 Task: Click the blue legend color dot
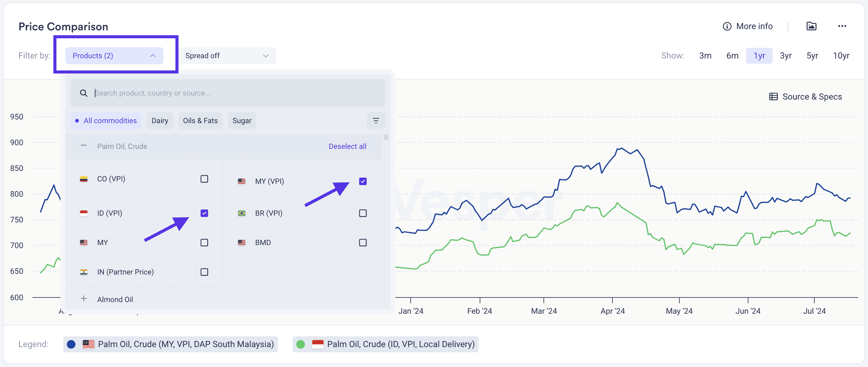[x=71, y=344]
